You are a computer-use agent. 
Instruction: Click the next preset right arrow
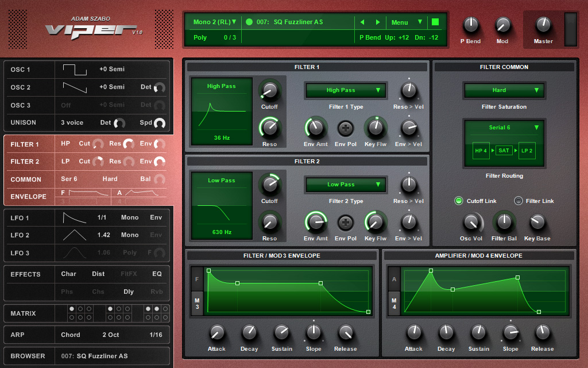[x=378, y=22]
